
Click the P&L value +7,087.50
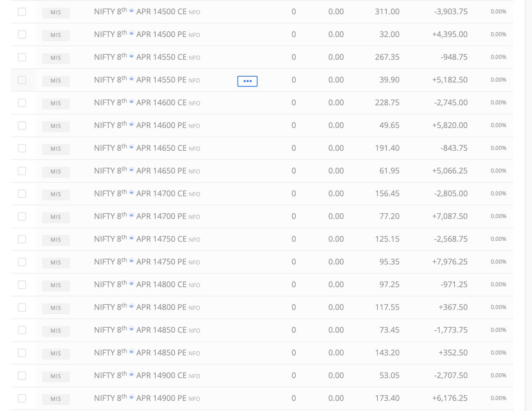450,216
